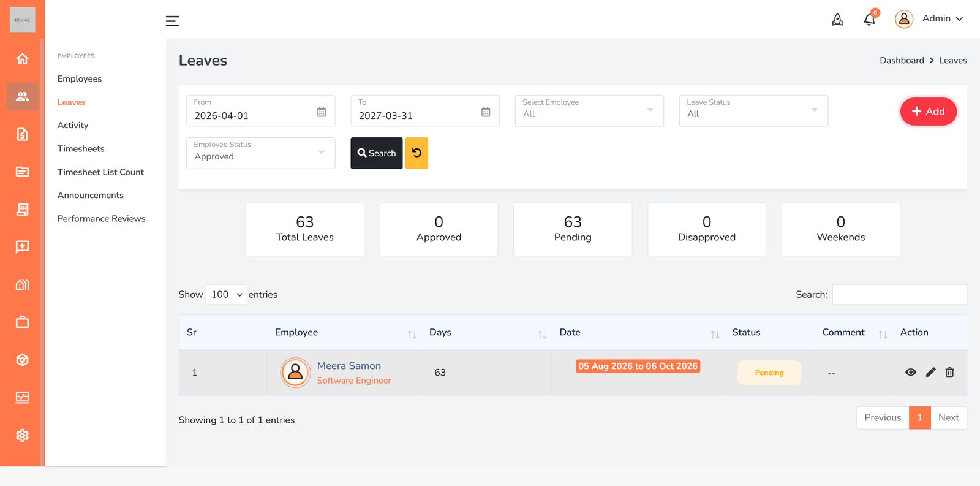Click the cube assets sidebar icon
Screen dimensions: 980x486
click(x=22, y=360)
